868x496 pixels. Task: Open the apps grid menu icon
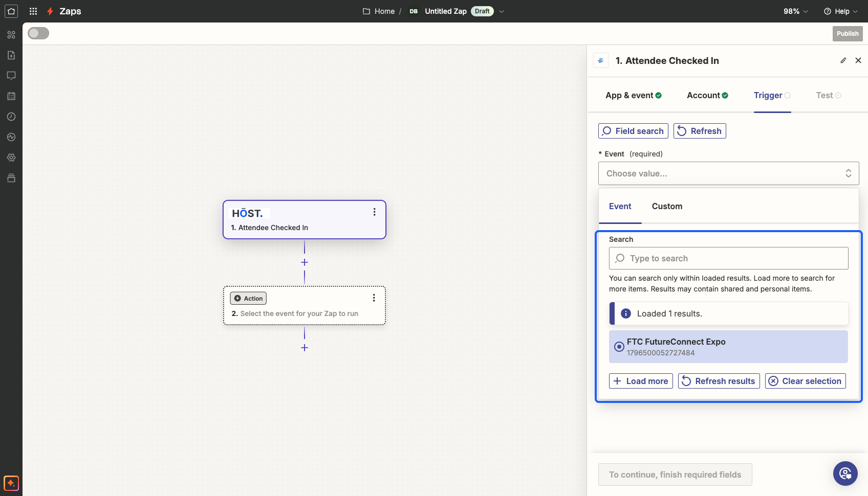(x=33, y=11)
